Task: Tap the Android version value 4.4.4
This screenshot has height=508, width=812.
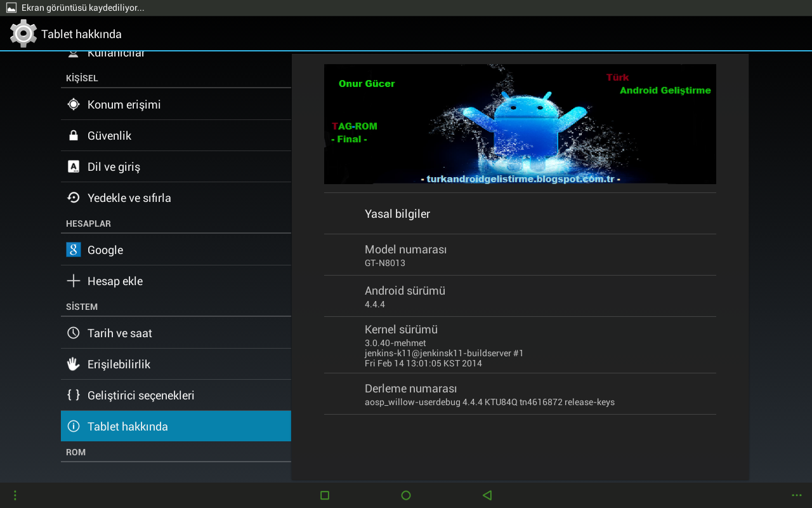Action: coord(375,304)
